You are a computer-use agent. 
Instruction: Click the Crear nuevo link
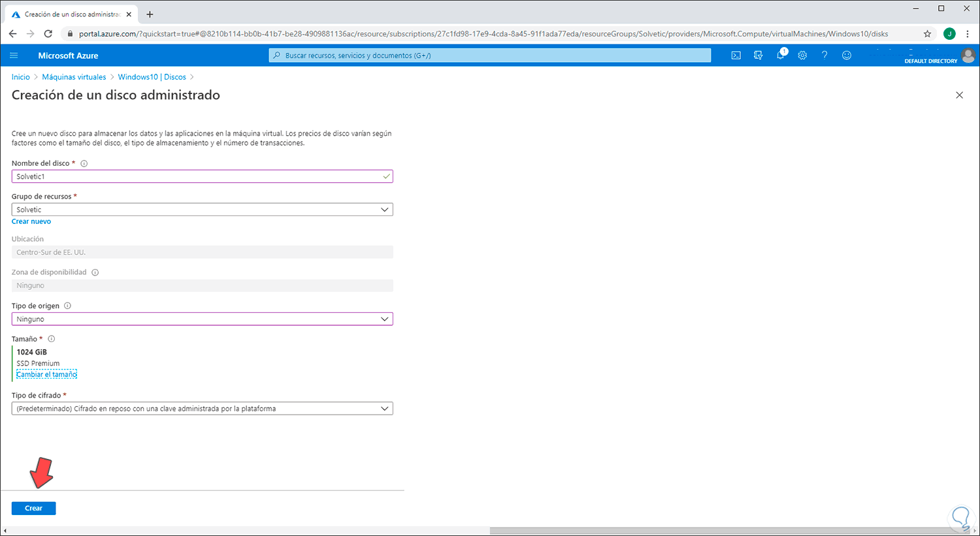pos(31,221)
